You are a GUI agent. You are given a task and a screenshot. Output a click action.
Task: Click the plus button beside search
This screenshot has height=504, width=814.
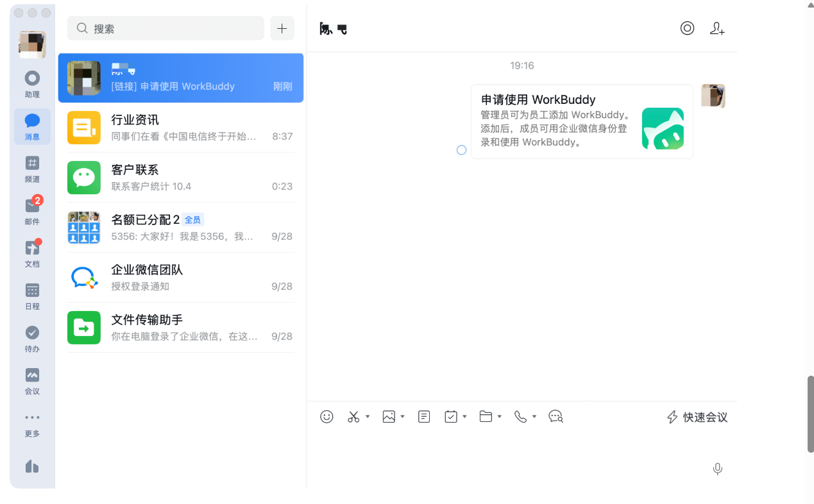[x=282, y=28]
